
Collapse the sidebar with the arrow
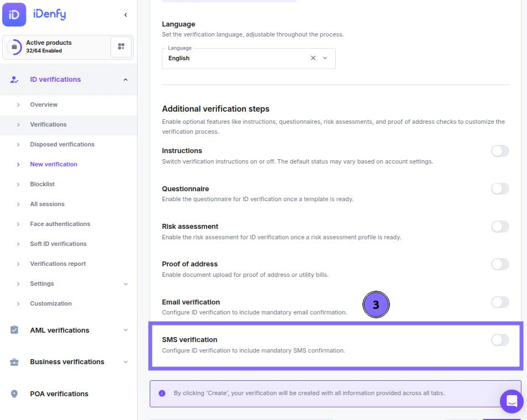click(x=125, y=15)
